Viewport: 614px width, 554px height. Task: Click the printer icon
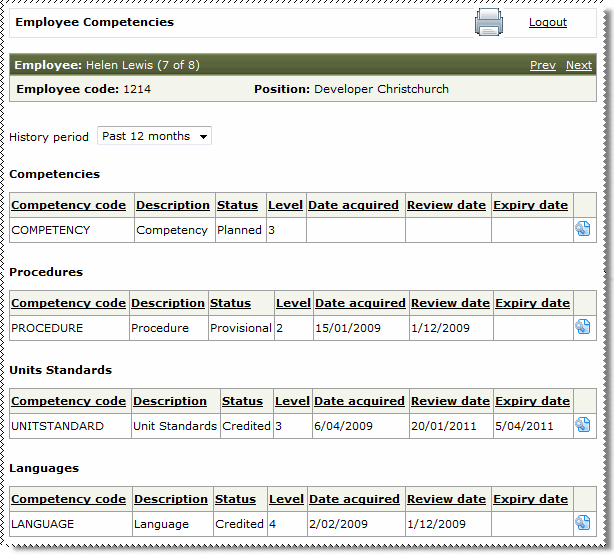(488, 22)
